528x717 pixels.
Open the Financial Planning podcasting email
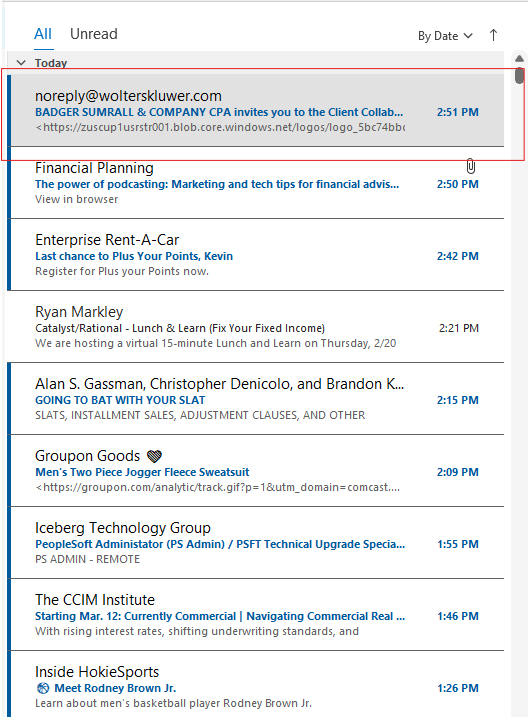(256, 183)
